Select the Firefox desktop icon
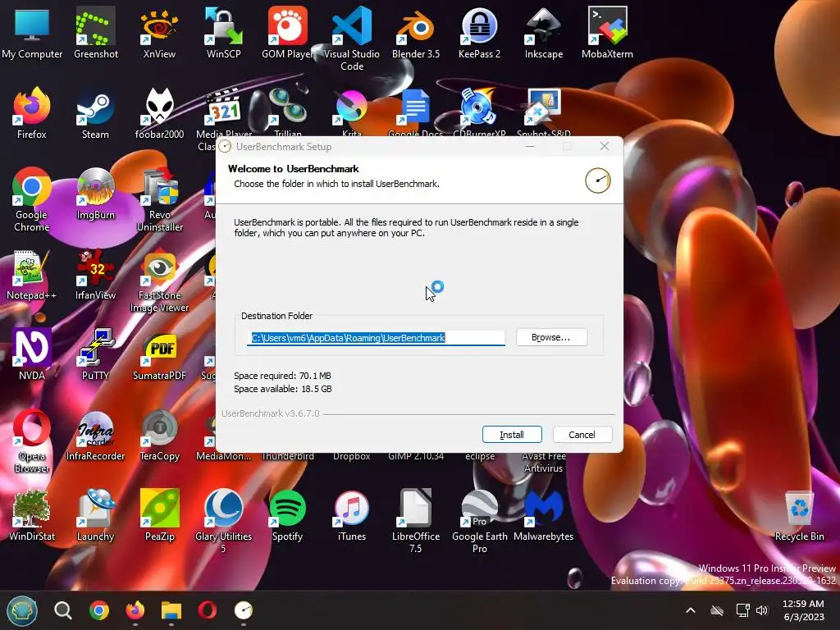840x630 pixels. (x=32, y=113)
